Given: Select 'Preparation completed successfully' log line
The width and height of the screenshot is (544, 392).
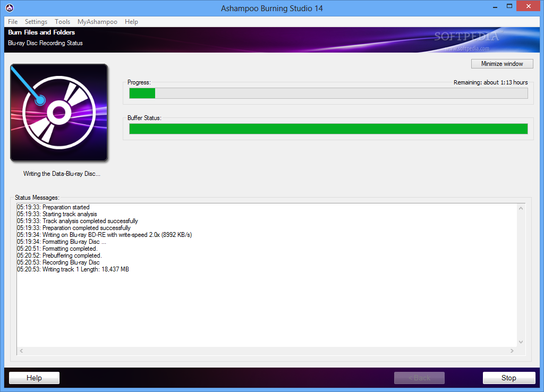Looking at the screenshot, I should point(74,228).
